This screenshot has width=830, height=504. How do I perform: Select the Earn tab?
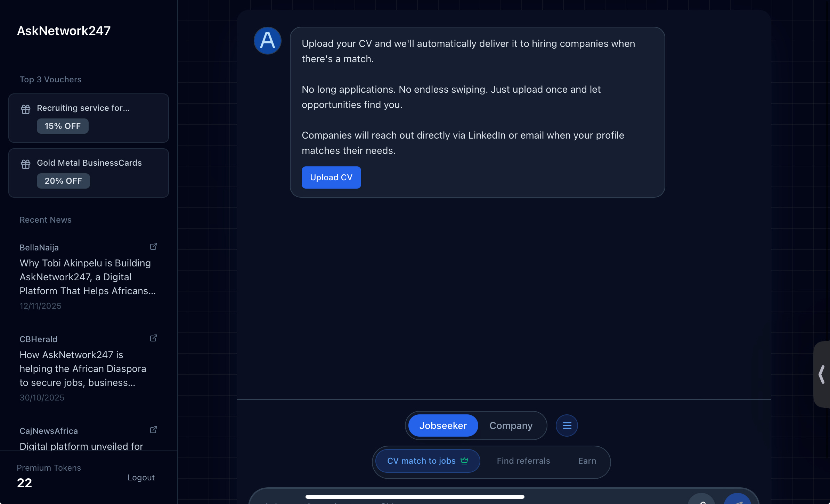587,461
